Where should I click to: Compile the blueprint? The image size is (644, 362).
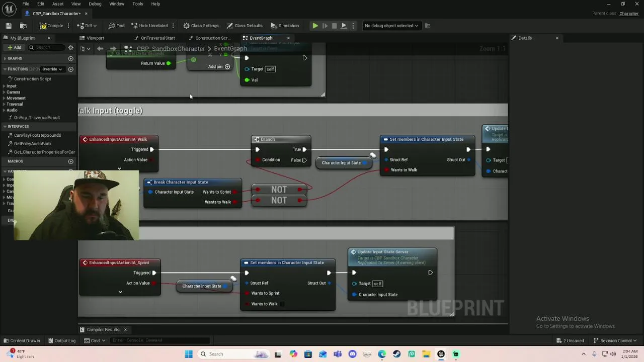(x=51, y=26)
